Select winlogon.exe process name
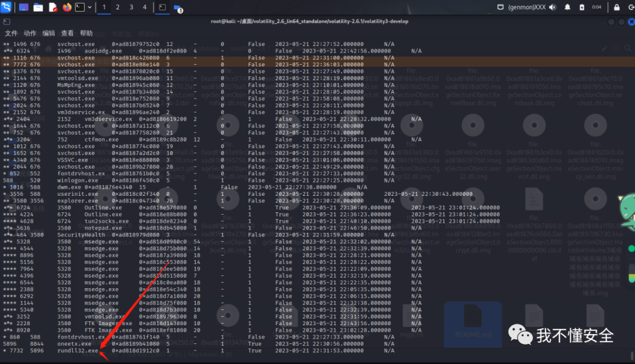The height and width of the screenshot is (364, 635). pos(78,180)
